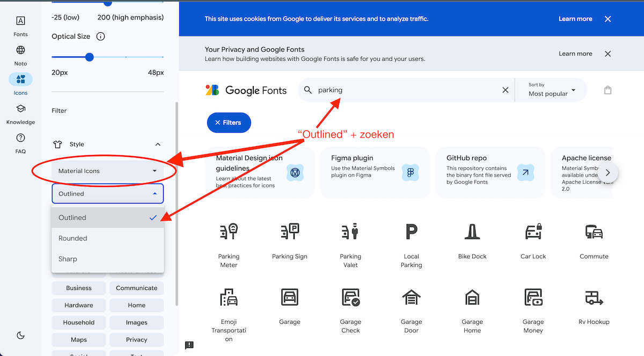
Task: Select the Car Lock icon
Action: click(533, 232)
